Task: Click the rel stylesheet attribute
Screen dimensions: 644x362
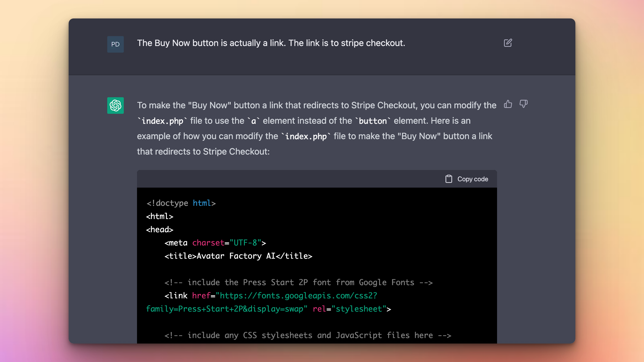Action: click(x=351, y=309)
